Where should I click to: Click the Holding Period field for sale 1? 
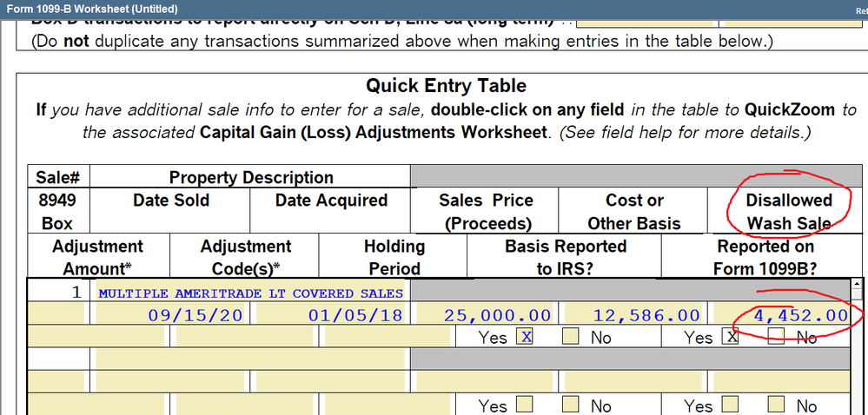click(387, 337)
